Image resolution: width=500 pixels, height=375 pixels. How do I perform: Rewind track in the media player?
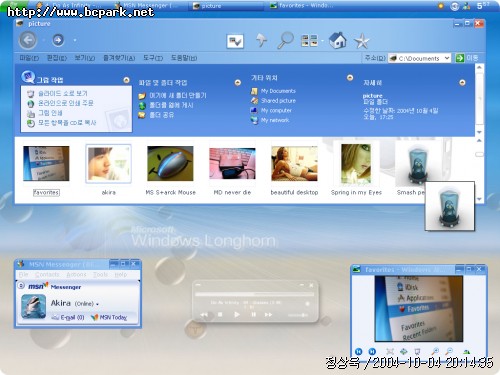[x=204, y=314]
